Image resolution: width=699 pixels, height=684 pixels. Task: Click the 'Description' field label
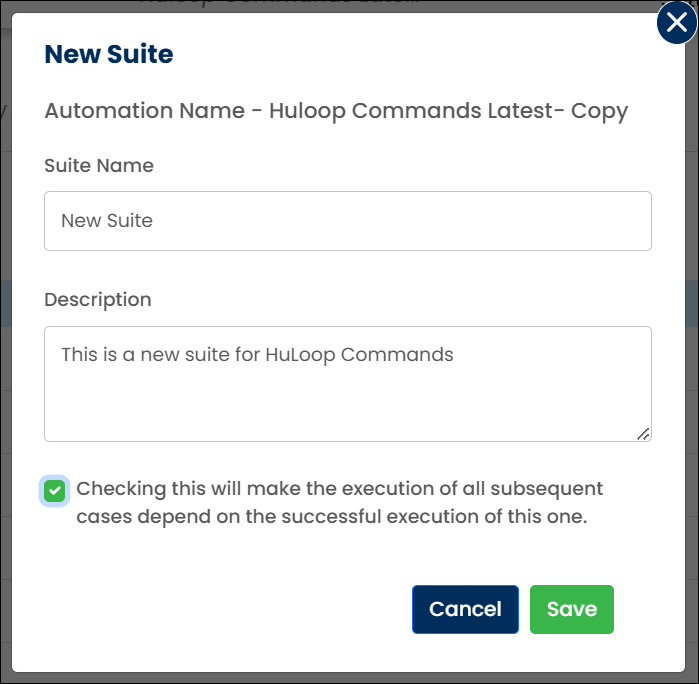(x=98, y=300)
